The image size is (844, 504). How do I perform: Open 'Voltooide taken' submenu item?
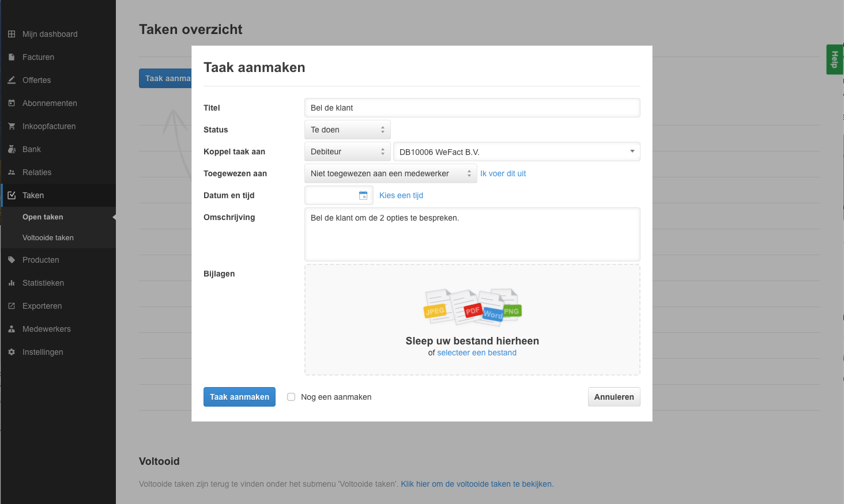[48, 238]
